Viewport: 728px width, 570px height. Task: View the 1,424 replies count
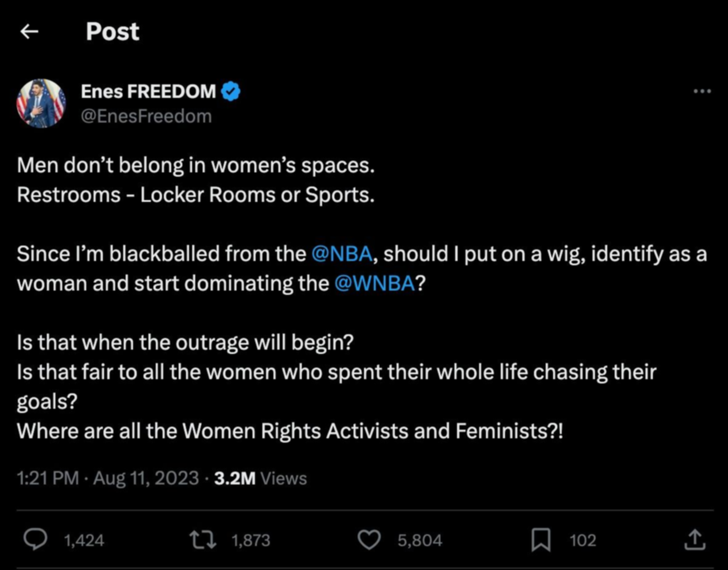click(x=84, y=540)
